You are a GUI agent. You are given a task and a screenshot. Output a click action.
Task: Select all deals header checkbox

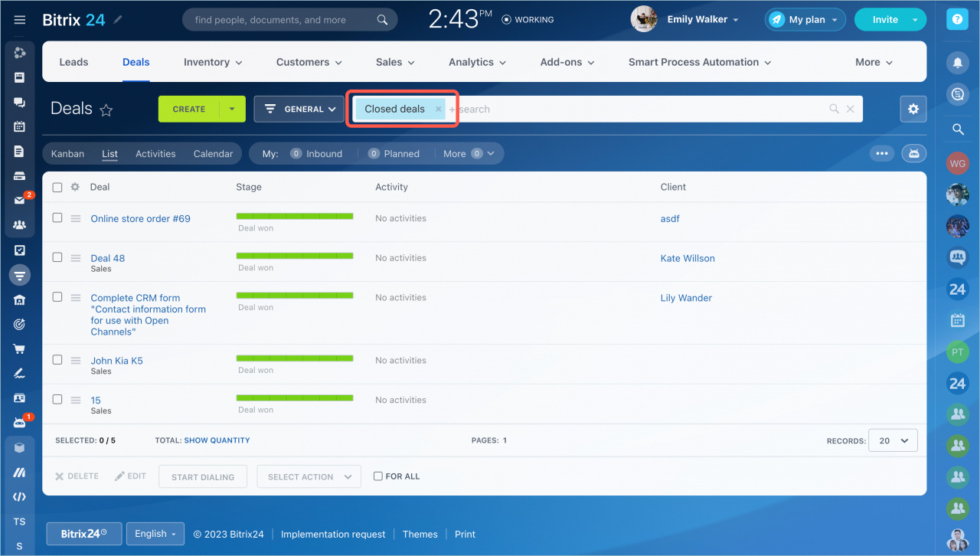tap(57, 187)
